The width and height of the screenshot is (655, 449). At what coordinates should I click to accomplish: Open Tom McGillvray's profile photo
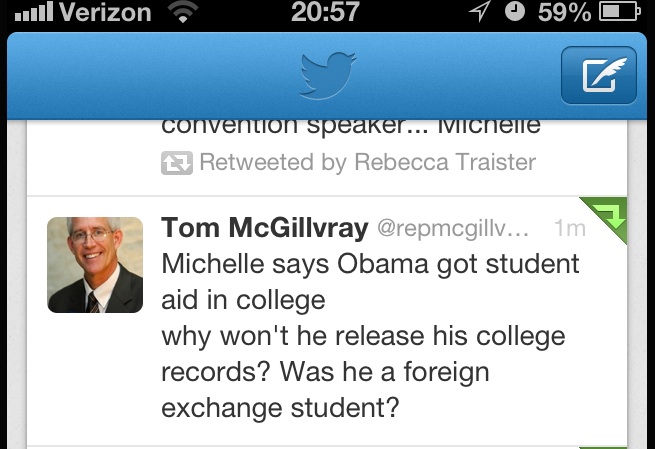pos(95,264)
